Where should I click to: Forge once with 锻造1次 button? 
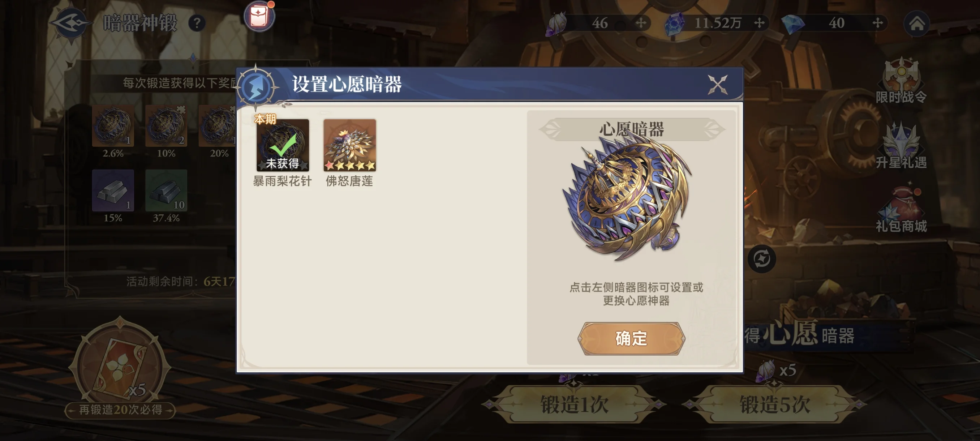[574, 404]
